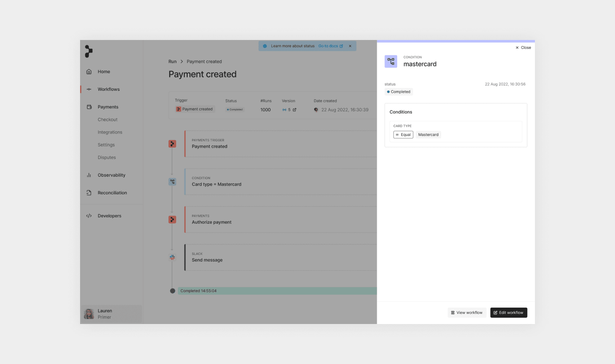
Task: Open Settings under Payments
Action: [106, 145]
